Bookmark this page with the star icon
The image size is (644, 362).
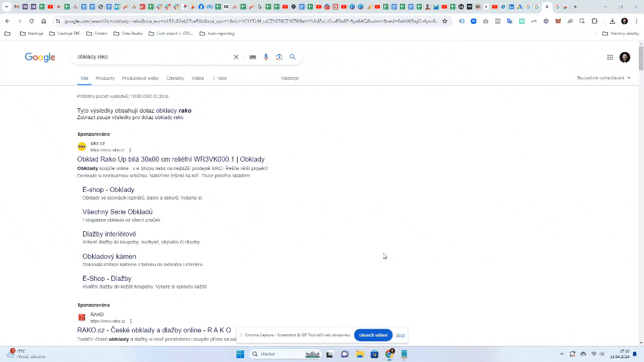[x=445, y=21]
